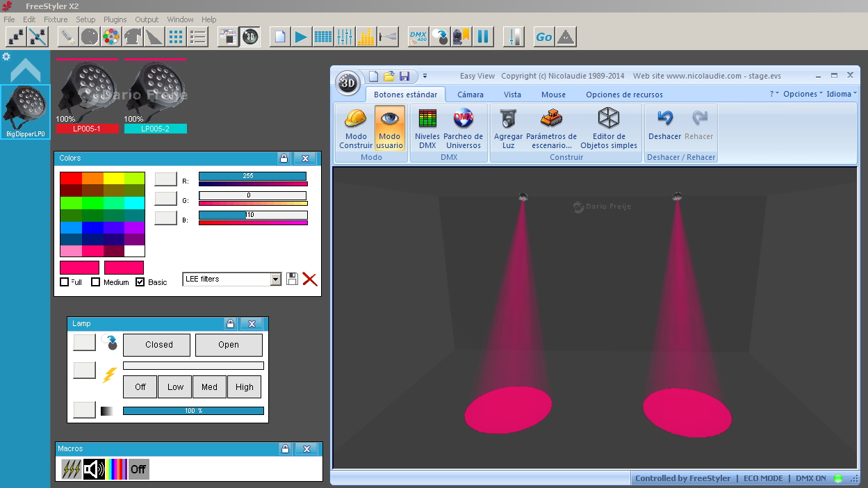This screenshot has width=868, height=488.
Task: Uncheck the Basic palette checkbox
Action: pyautogui.click(x=140, y=282)
